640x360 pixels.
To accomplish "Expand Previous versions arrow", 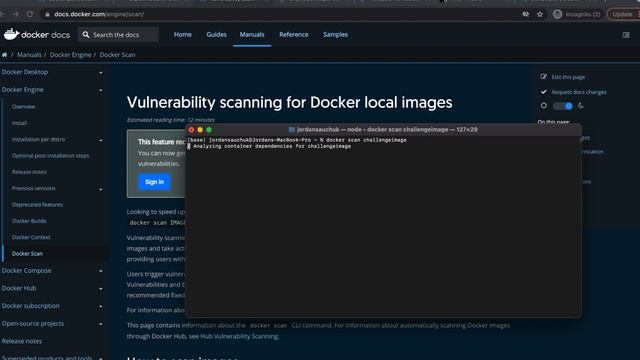I will tap(101, 189).
